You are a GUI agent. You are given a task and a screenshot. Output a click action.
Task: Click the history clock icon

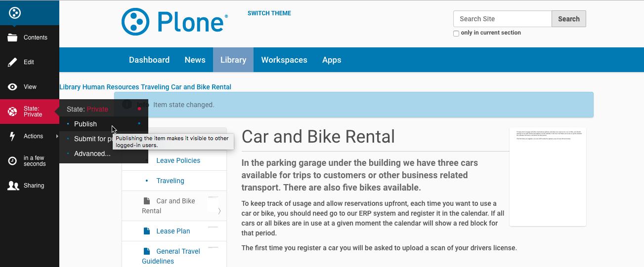12,161
